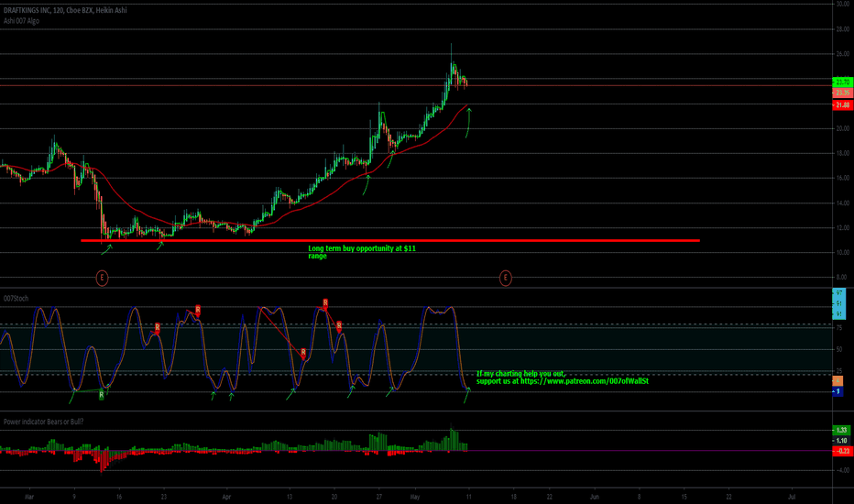This screenshot has width=854, height=504.
Task: Click the salmon 23.35 price label
Action: 843,93
